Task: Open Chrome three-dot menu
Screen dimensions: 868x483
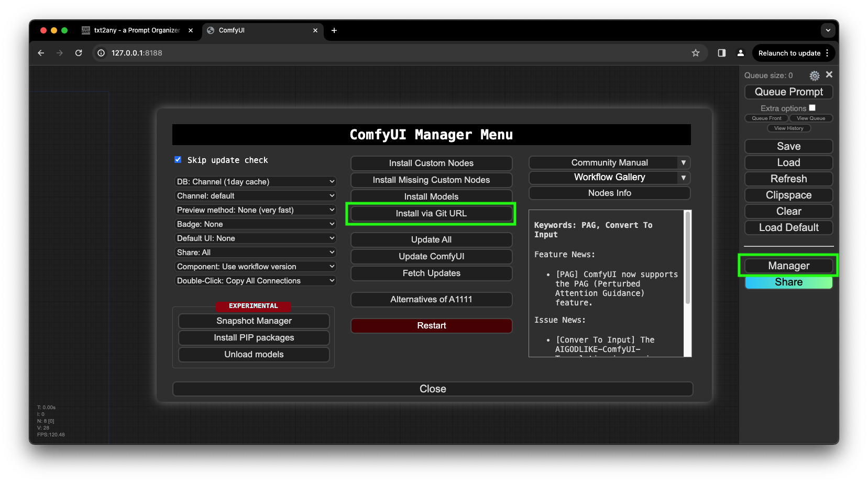Action: tap(827, 53)
